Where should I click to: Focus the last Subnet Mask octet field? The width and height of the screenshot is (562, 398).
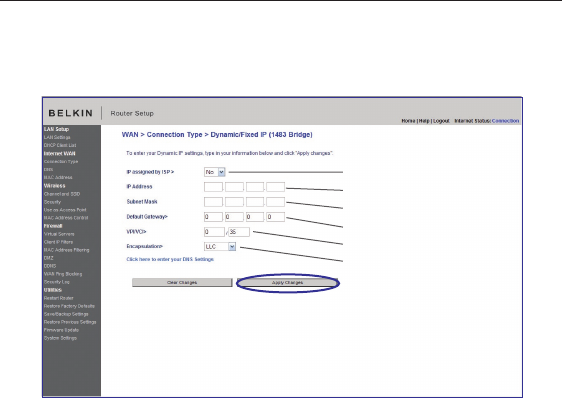(x=276, y=202)
